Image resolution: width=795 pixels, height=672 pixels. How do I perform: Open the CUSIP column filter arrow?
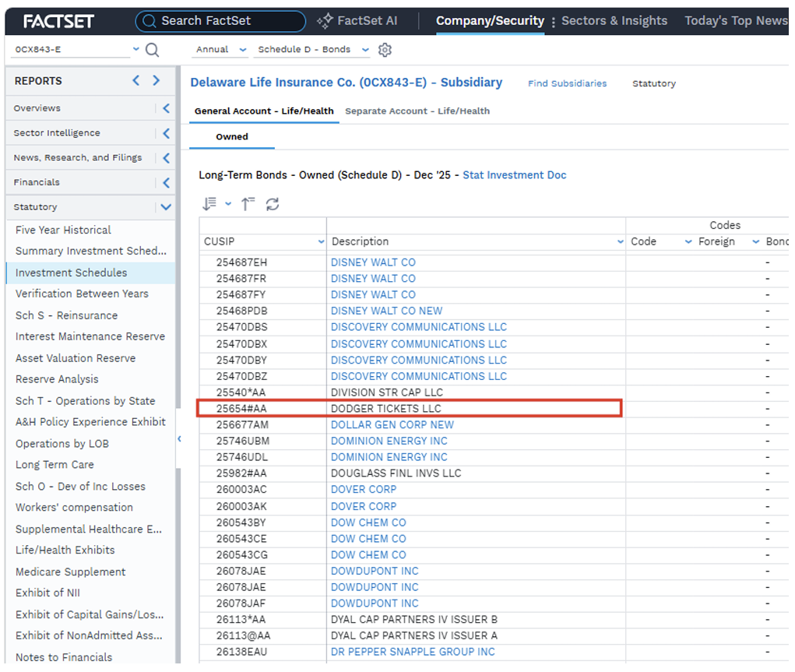(x=321, y=241)
